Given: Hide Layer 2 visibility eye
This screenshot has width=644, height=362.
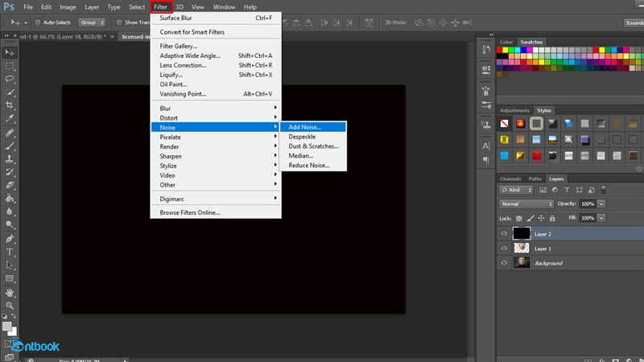Looking at the screenshot, I should [x=504, y=233].
